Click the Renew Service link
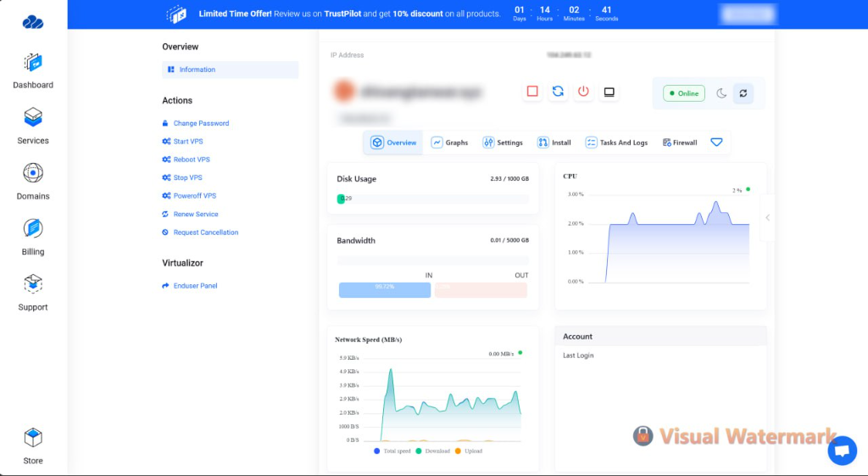 click(x=190, y=214)
